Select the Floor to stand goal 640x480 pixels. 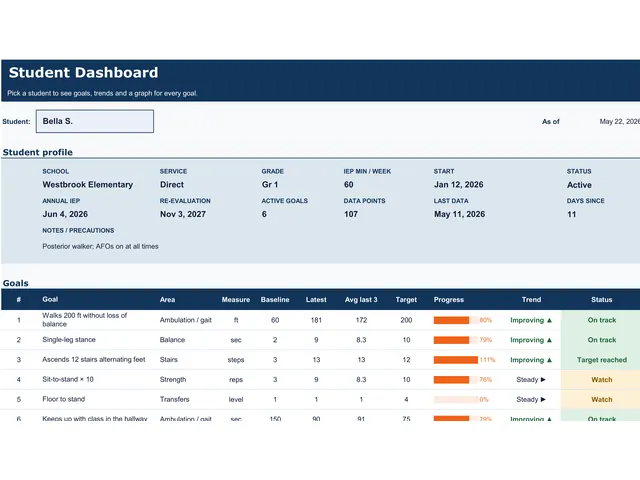64,399
